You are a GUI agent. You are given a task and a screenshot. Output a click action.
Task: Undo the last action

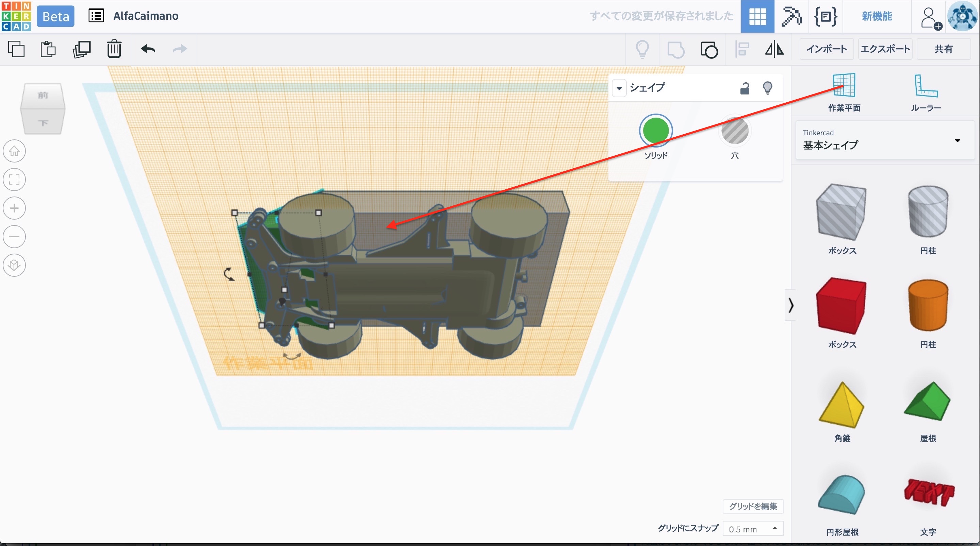click(148, 49)
